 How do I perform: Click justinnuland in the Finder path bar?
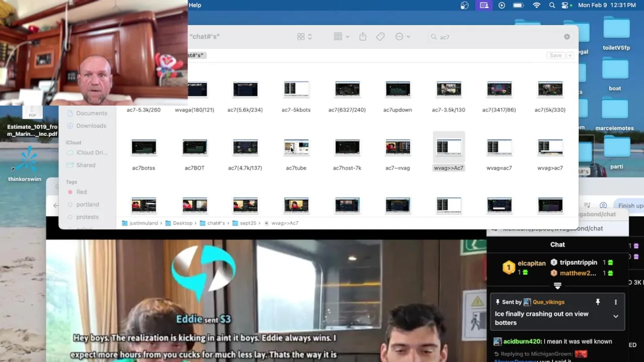tap(140, 223)
